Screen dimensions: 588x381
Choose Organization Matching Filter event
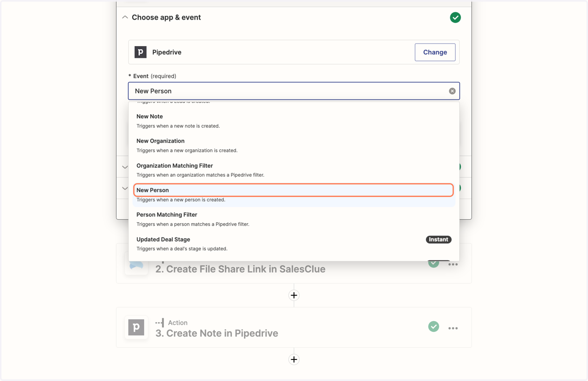tap(294, 170)
